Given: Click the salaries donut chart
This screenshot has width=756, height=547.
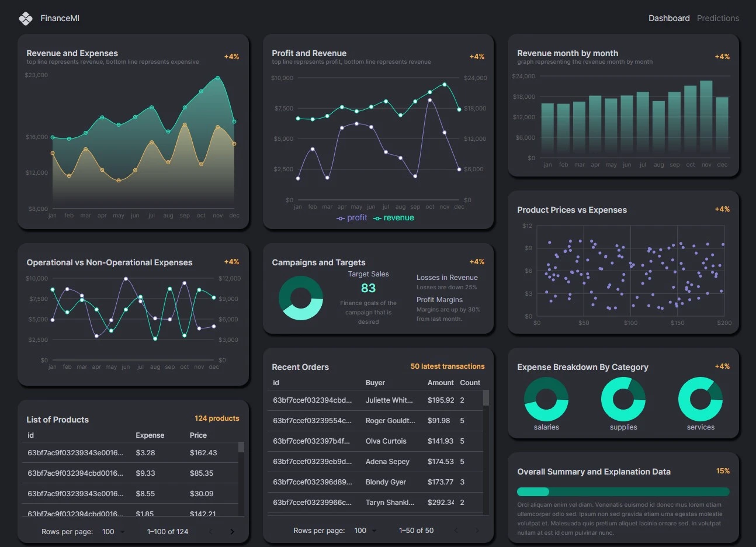Looking at the screenshot, I should 546,399.
